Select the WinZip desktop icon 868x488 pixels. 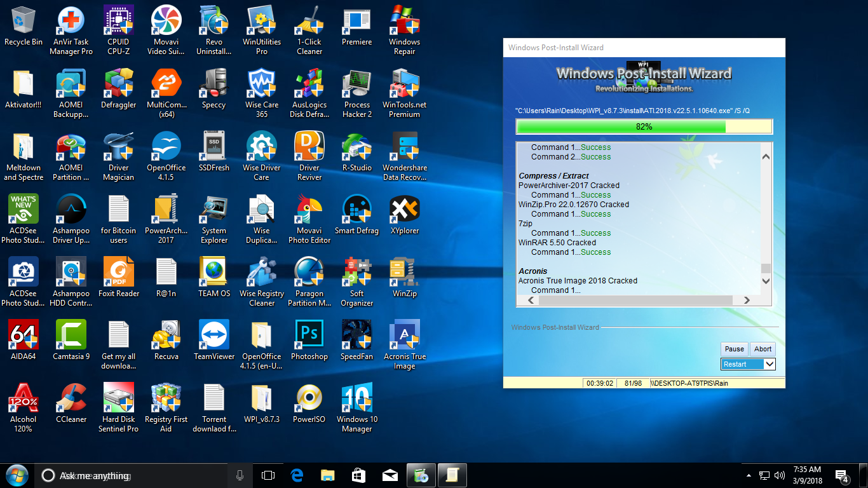(405, 278)
